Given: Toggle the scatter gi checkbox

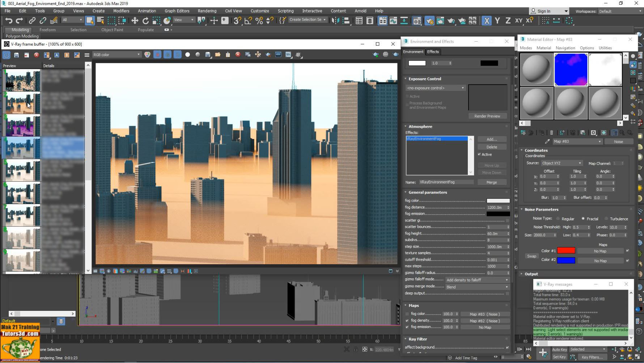Looking at the screenshot, I should 507,220.
